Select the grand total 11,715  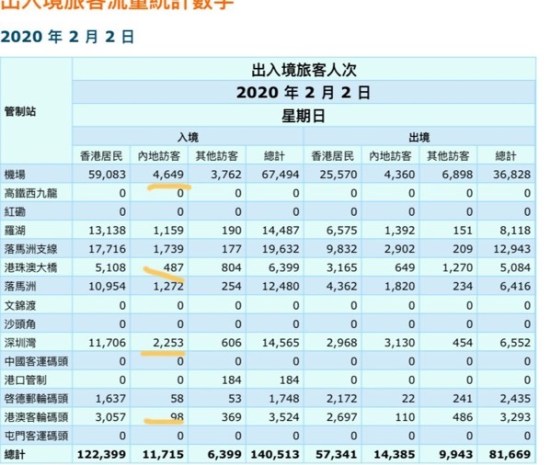point(163,455)
